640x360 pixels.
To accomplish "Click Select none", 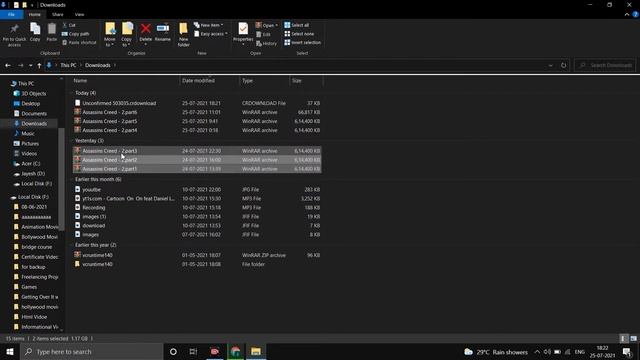I will 299,34.
